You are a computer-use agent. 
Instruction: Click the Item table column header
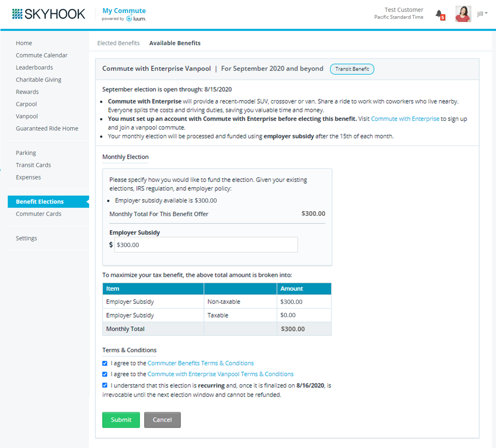pos(153,289)
